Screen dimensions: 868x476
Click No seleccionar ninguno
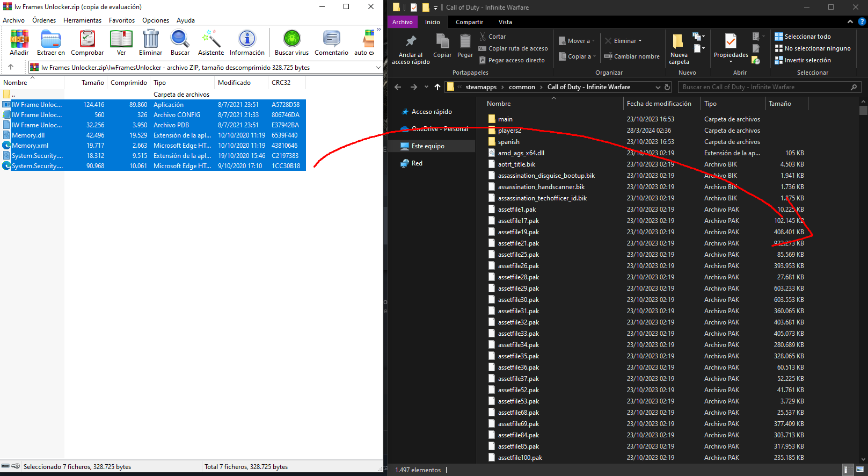(813, 48)
